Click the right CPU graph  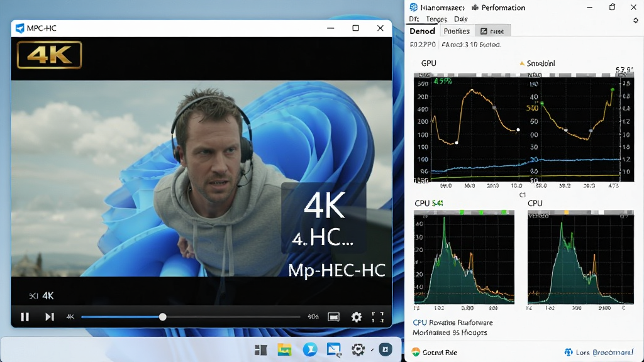click(580, 257)
